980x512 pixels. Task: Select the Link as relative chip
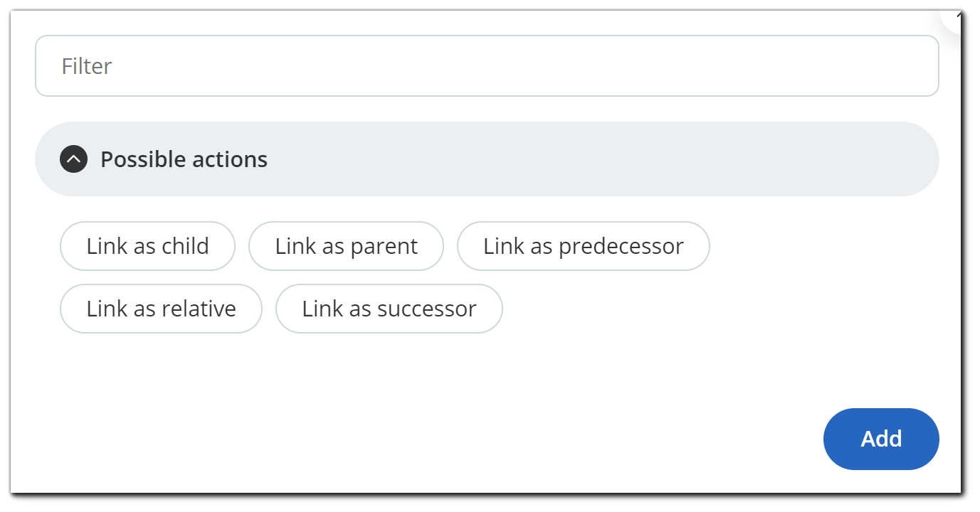161,309
